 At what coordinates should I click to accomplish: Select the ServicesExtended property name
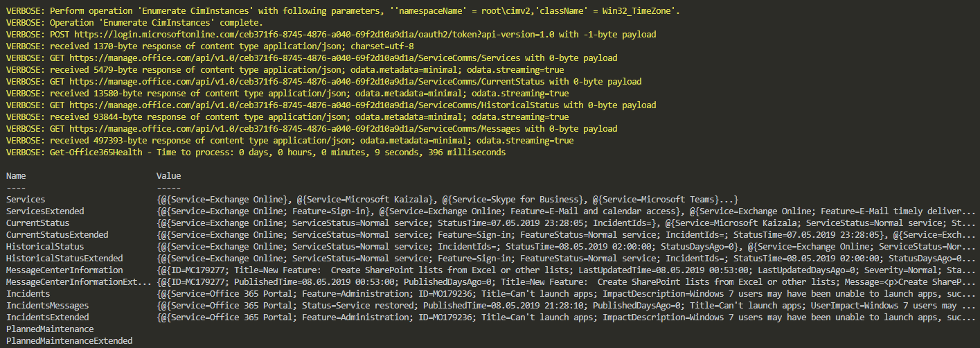click(x=45, y=211)
